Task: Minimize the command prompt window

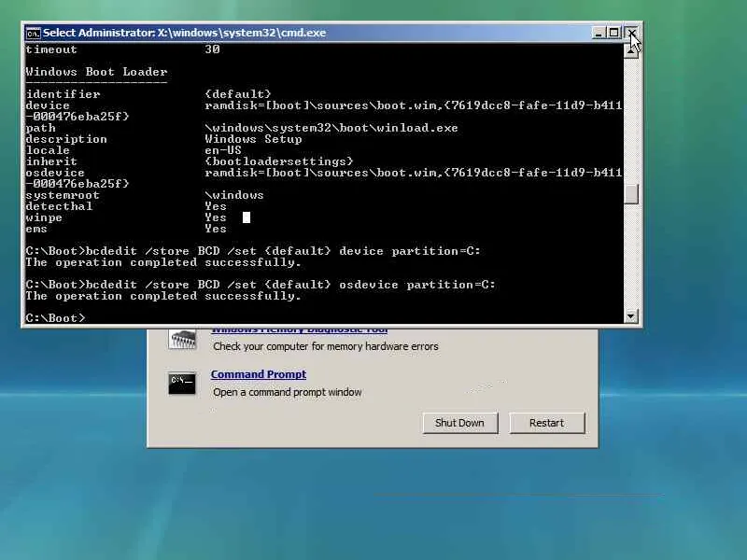Action: [599, 33]
